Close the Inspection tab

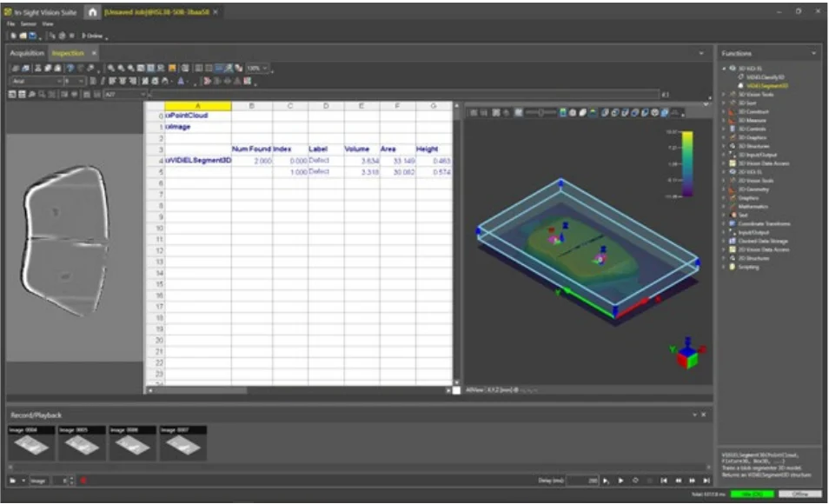(94, 53)
